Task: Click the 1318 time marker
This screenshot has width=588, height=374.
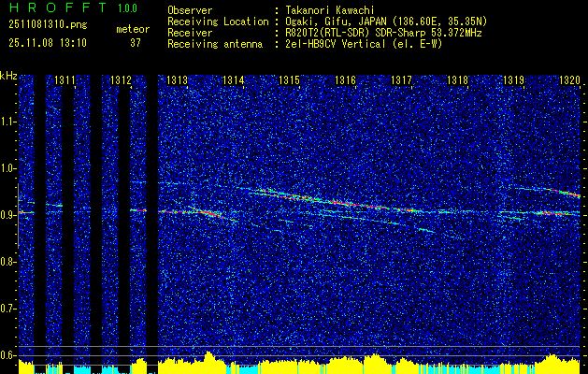Action: (457, 79)
